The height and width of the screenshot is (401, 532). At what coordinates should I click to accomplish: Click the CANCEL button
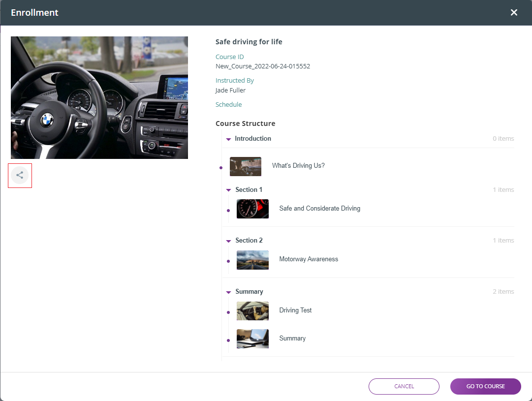coord(404,386)
